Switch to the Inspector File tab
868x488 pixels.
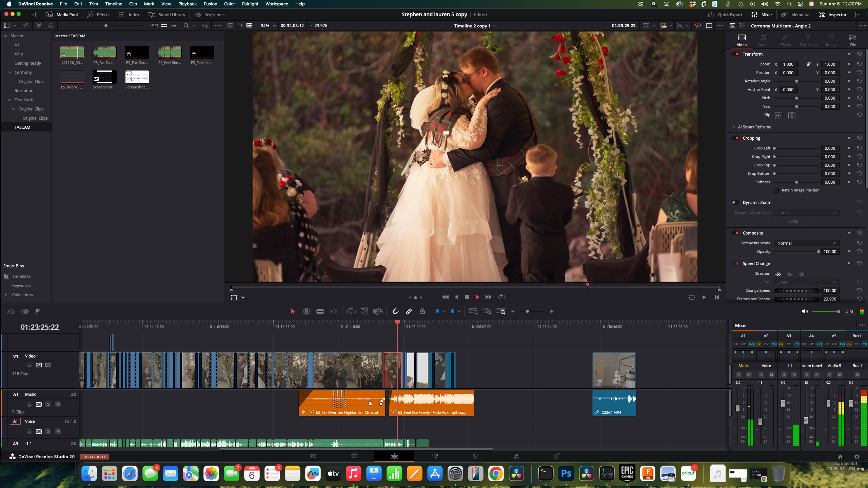pos(853,40)
